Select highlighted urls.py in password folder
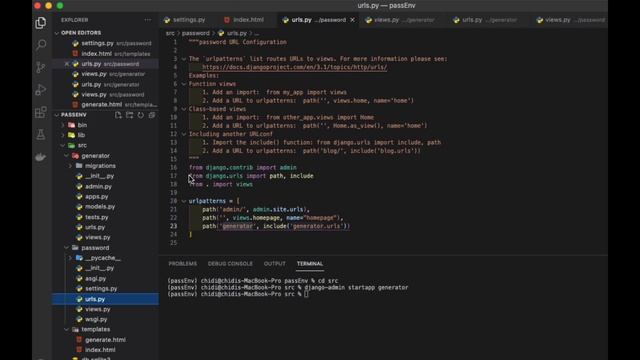Image resolution: width=640 pixels, height=360 pixels. (105, 299)
